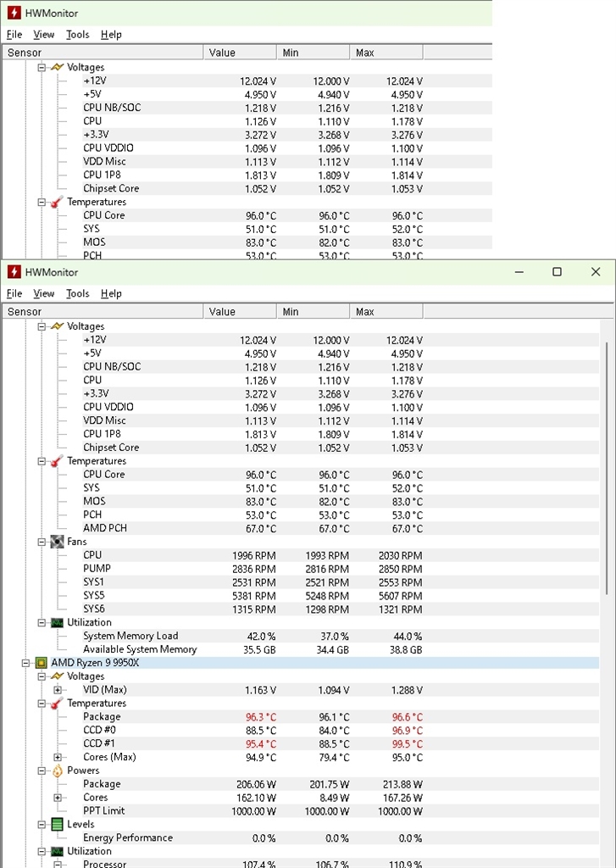The width and height of the screenshot is (616, 868).
Task: Click the AMD Ryzen 9 9950X processor icon
Action: coord(41,663)
